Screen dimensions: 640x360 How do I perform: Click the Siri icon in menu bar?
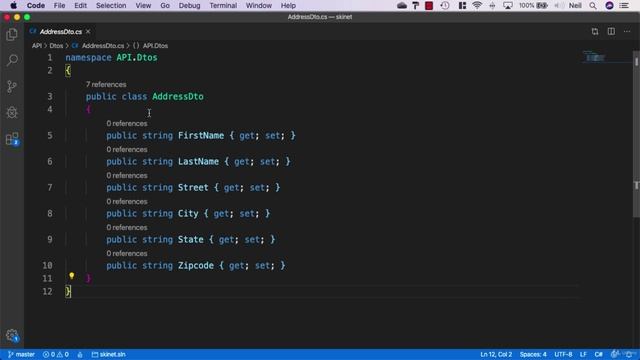(609, 5)
